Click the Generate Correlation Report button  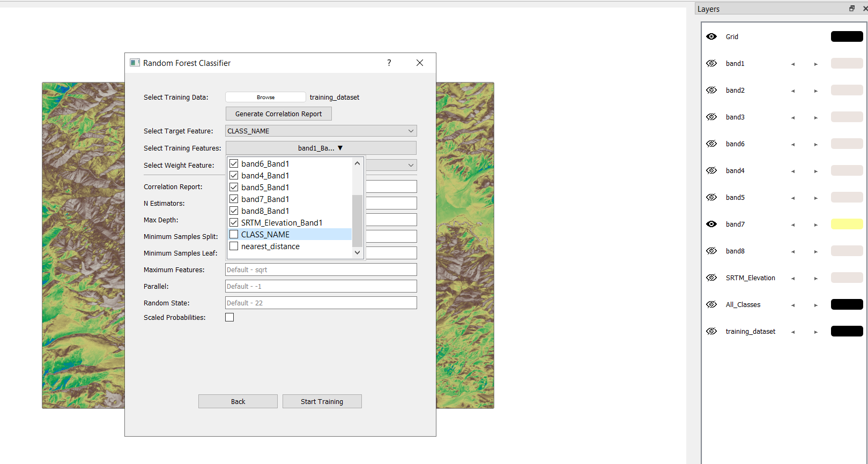point(278,114)
